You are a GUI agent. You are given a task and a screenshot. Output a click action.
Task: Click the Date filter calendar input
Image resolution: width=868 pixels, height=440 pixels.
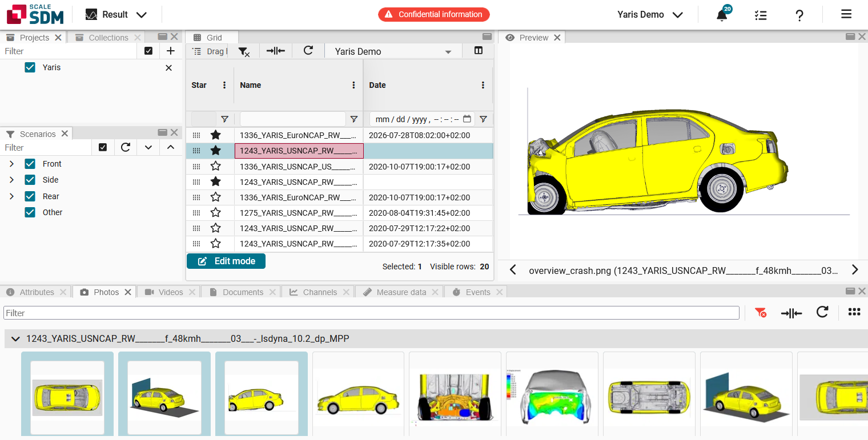tap(422, 119)
